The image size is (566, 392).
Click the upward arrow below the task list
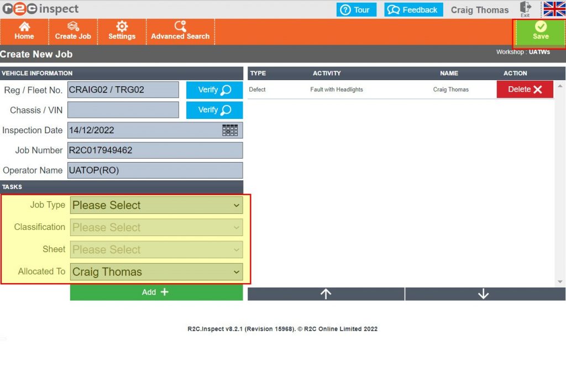click(326, 294)
